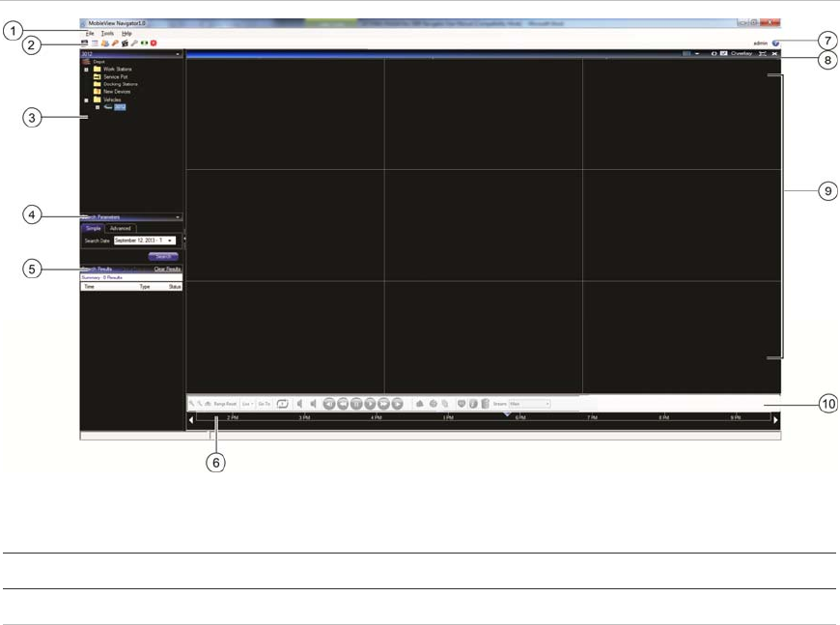Viewport: 840px width, 625px height.
Task: Toggle the Overlay checkbox
Action: pos(723,53)
